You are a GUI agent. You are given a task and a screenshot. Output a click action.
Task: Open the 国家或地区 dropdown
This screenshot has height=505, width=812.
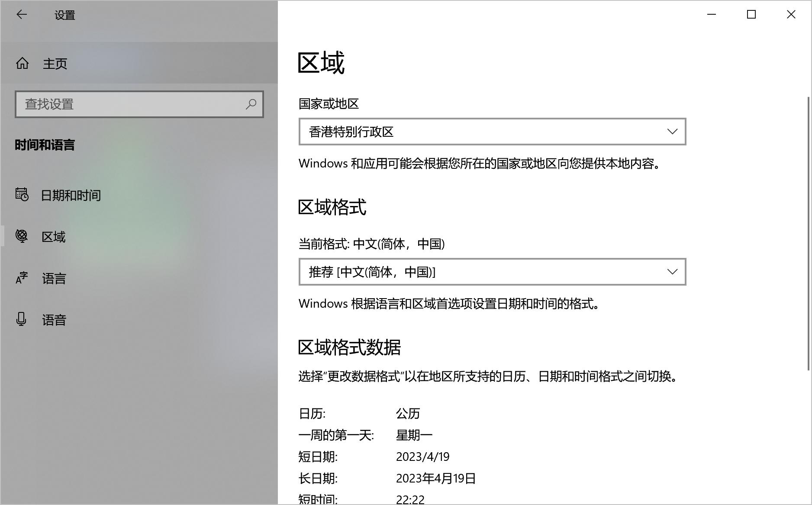click(x=492, y=132)
